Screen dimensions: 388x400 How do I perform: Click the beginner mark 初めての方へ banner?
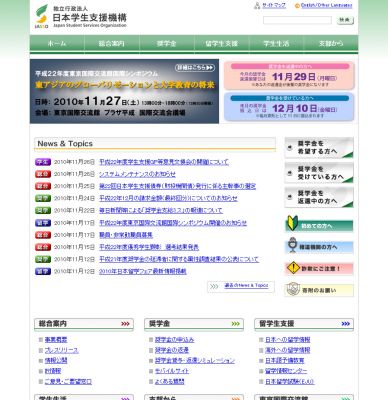coord(319,225)
